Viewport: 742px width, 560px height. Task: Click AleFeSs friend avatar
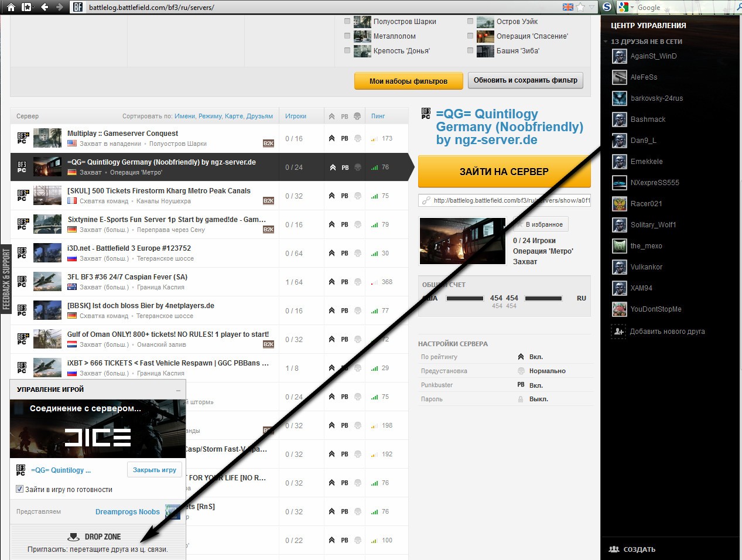pyautogui.click(x=620, y=77)
